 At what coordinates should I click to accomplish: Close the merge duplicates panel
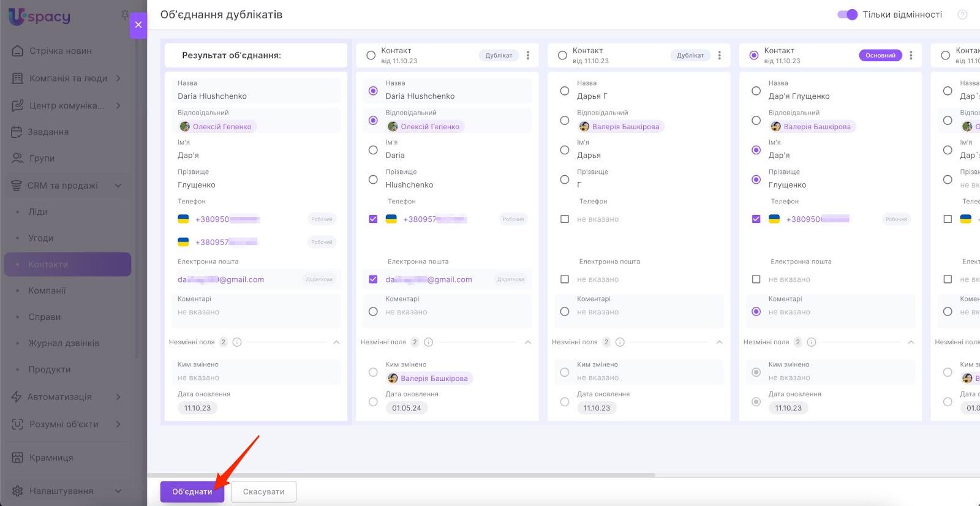click(x=138, y=25)
